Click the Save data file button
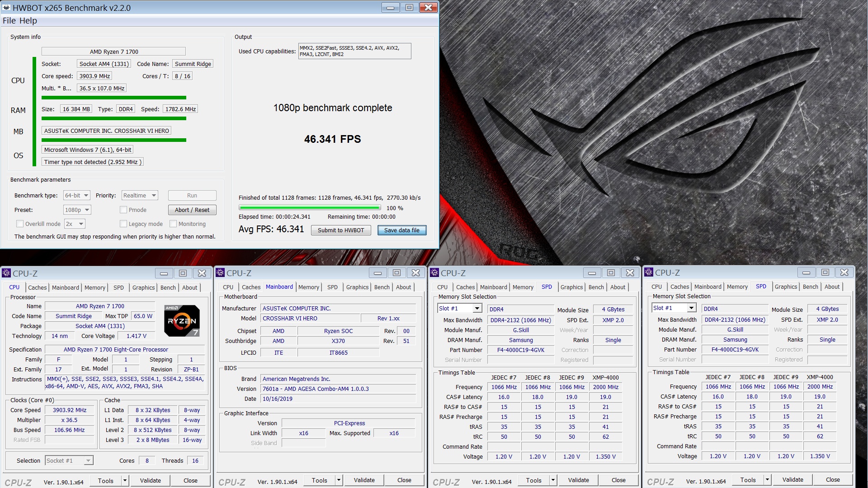The width and height of the screenshot is (868, 488). 402,230
